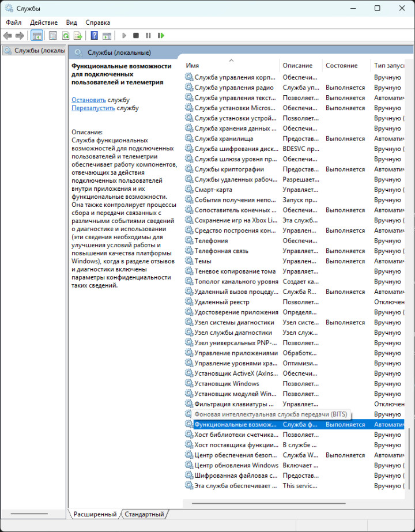The image size is (415, 532).
Task: Open the Файл menu
Action: pyautogui.click(x=14, y=22)
